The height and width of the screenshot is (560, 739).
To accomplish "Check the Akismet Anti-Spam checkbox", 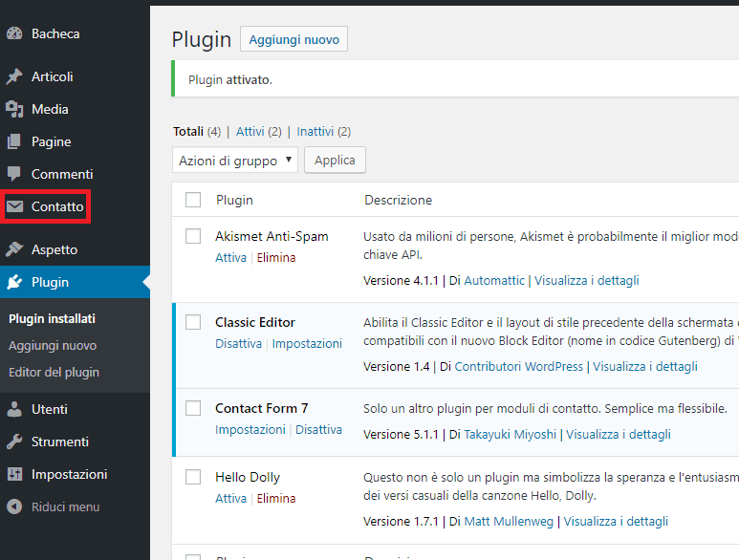I will coord(193,236).
